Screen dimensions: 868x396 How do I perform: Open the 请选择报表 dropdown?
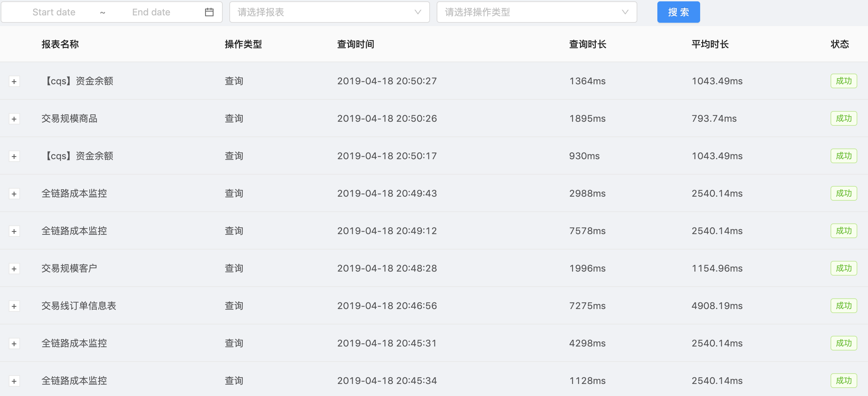click(329, 12)
